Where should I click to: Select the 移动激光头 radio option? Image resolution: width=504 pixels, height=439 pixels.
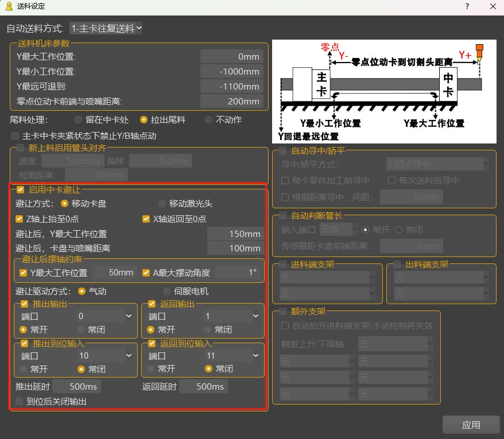pyautogui.click(x=162, y=204)
